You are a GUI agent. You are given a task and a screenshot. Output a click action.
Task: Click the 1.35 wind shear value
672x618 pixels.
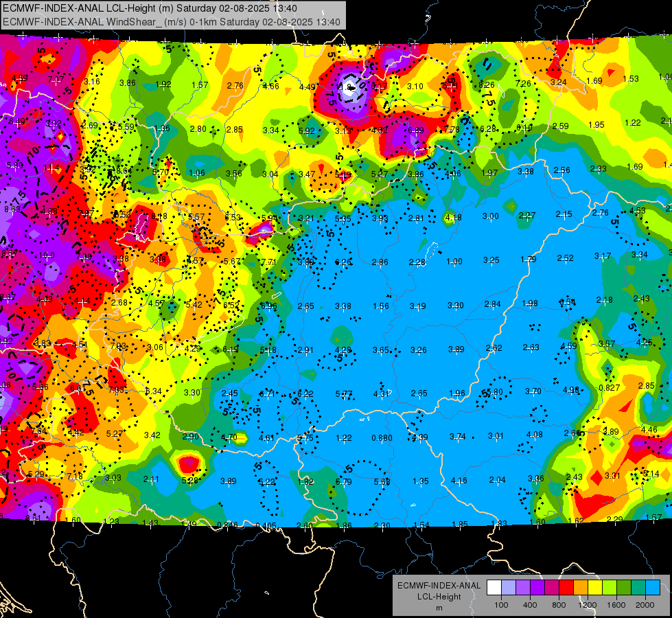click(x=421, y=481)
